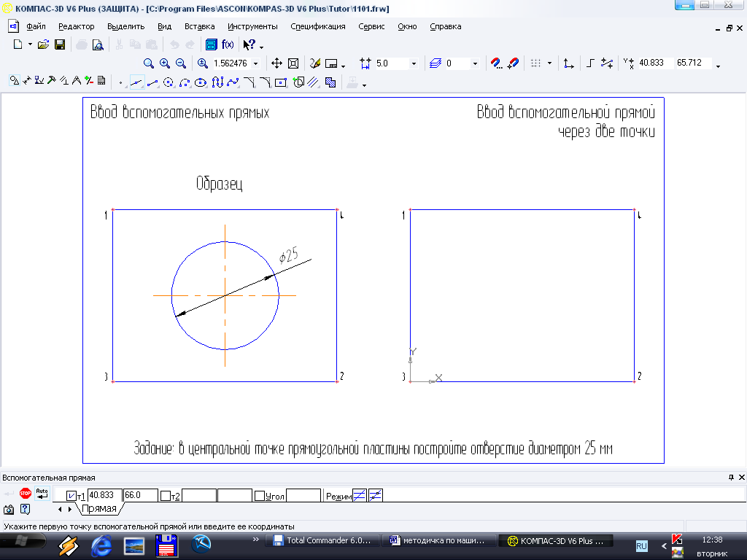Viewport: 747px width, 560px height.
Task: Open the library manager icon
Action: [x=211, y=44]
